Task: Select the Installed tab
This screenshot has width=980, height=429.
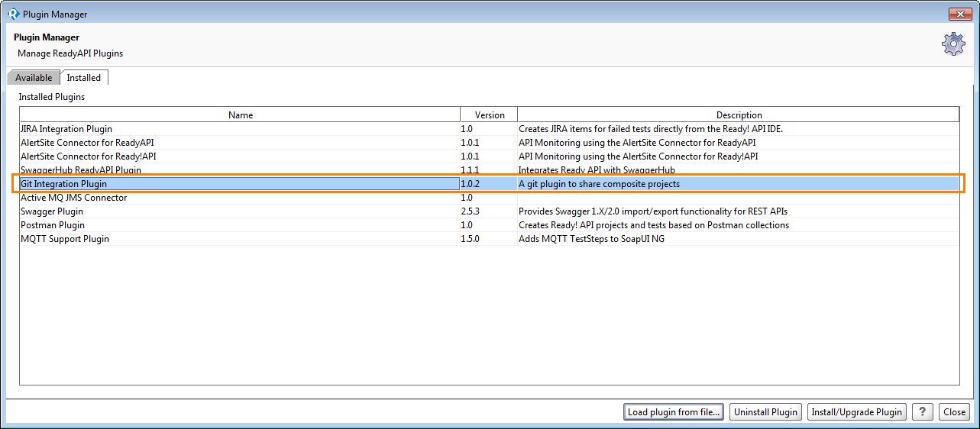Action: pyautogui.click(x=84, y=77)
